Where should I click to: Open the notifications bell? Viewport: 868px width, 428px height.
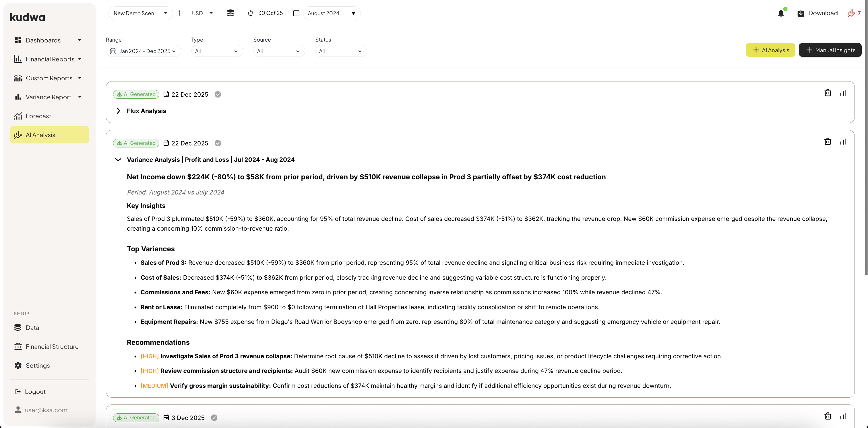pyautogui.click(x=781, y=13)
